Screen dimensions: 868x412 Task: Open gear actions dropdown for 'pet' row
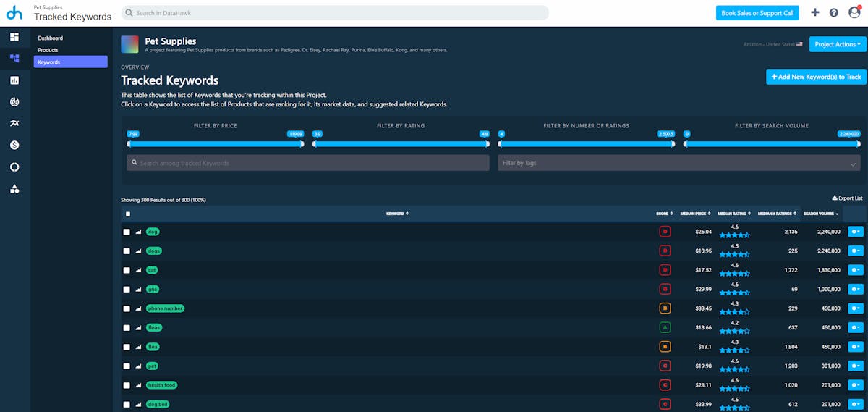pyautogui.click(x=855, y=366)
